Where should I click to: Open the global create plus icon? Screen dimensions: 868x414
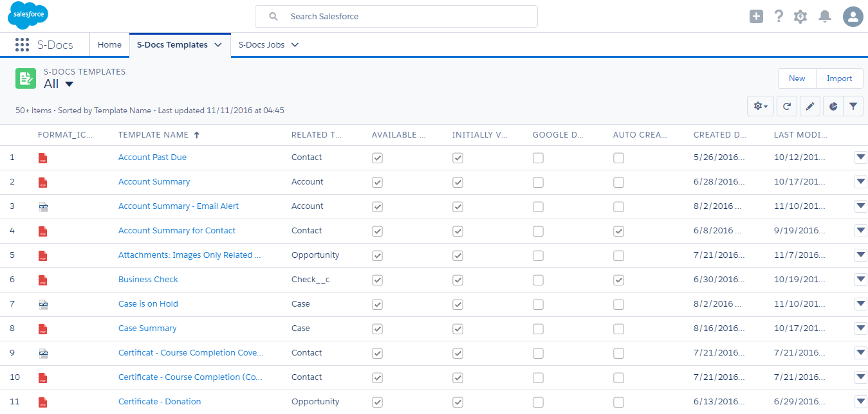756,17
